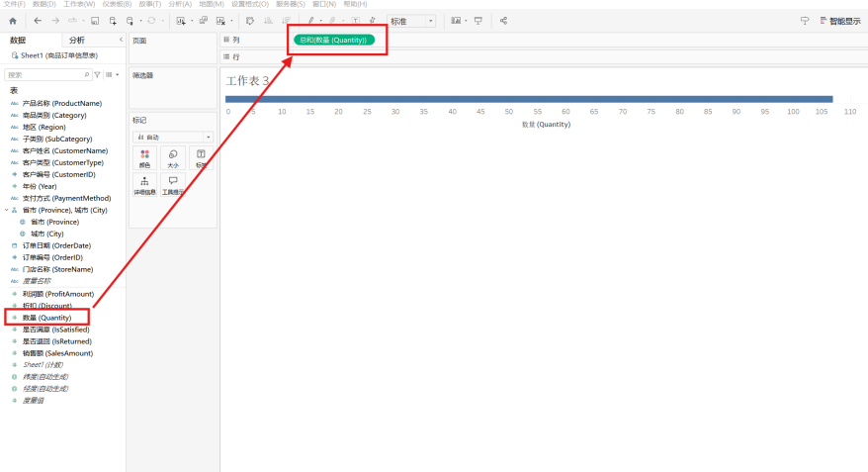The height and width of the screenshot is (472, 868).
Task: Collapse the 省市, 城市 hierarchy in the data pane
Action: tap(6, 210)
